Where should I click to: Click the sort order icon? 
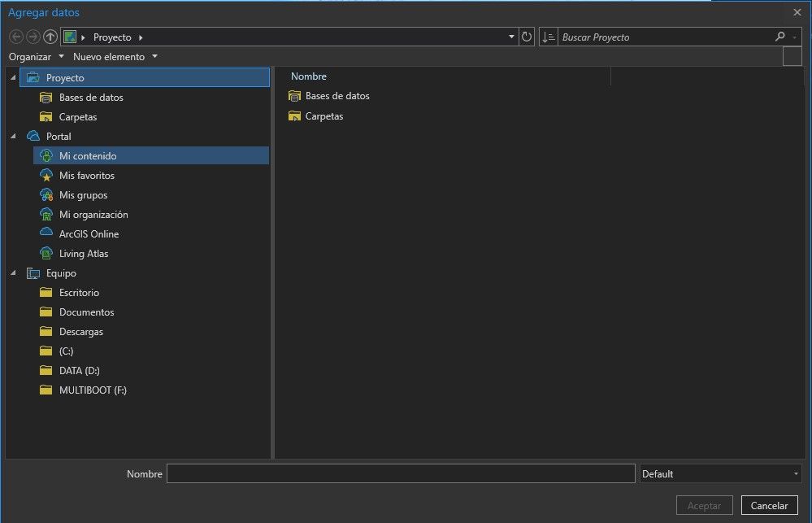click(549, 37)
